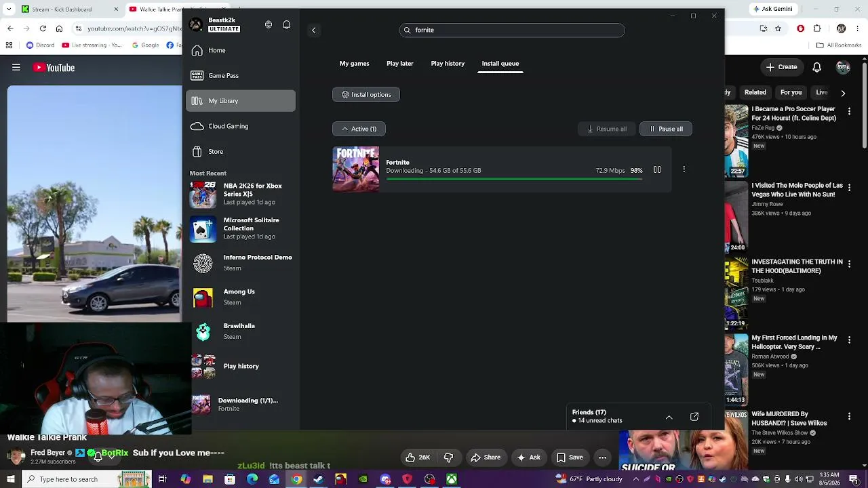Open the Beastk2k profile avatar in Xbox app
The height and width of the screenshot is (488, 868).
pos(196,24)
